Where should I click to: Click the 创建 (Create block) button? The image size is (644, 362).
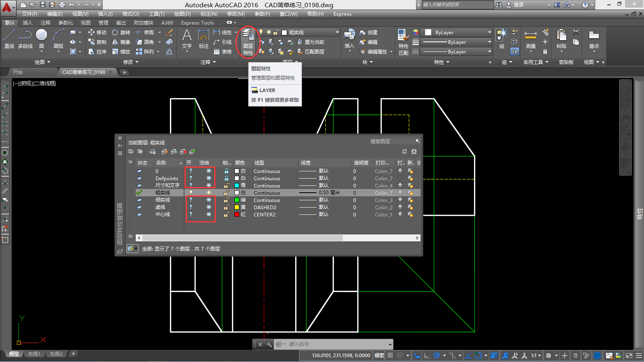tap(369, 32)
